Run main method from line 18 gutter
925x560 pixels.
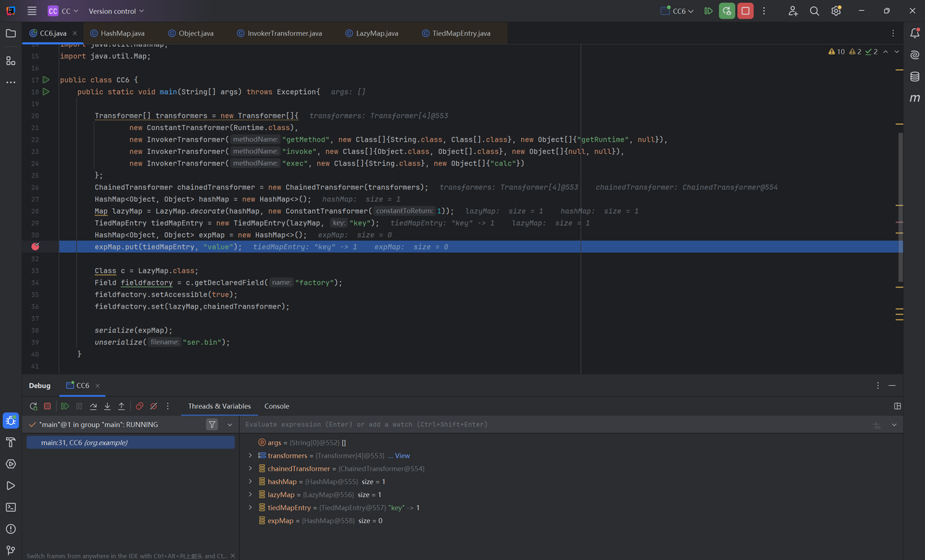click(46, 92)
